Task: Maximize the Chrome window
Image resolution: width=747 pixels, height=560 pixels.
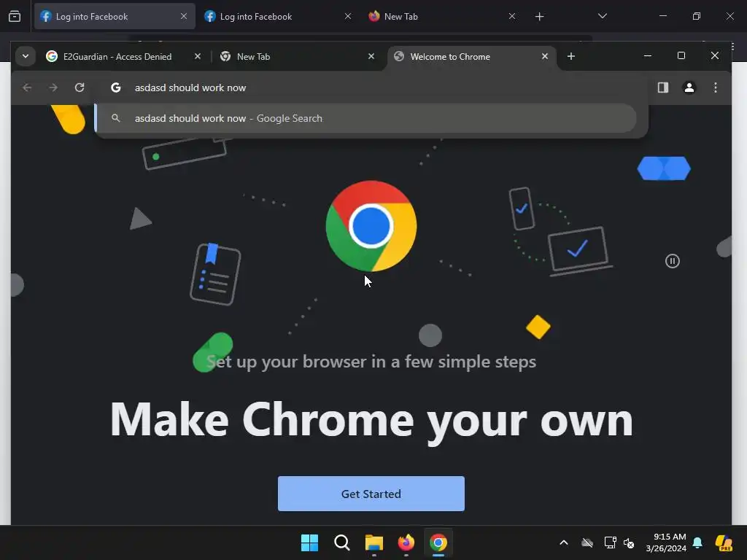Action: (x=681, y=55)
